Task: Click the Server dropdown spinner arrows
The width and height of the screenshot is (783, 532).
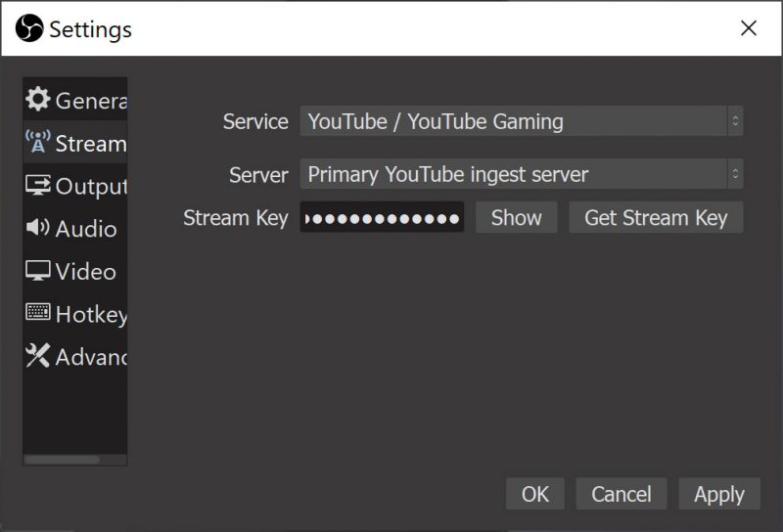Action: click(x=735, y=174)
